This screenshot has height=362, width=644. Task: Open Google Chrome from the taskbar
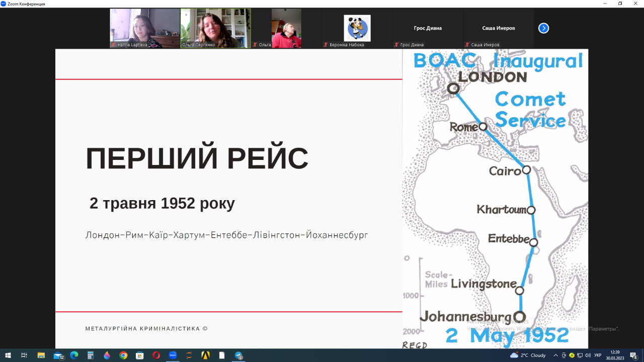(123, 355)
